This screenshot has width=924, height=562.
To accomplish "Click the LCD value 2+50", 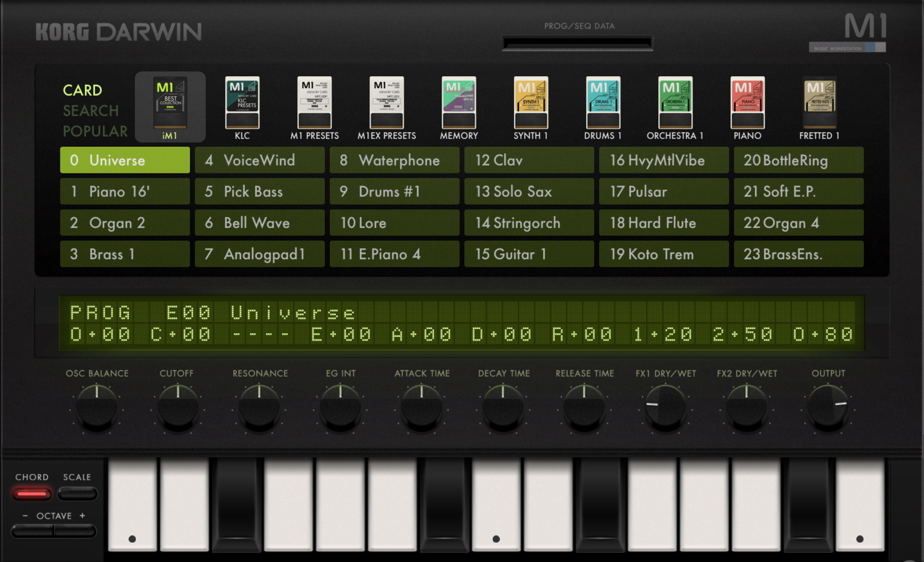I will [743, 334].
